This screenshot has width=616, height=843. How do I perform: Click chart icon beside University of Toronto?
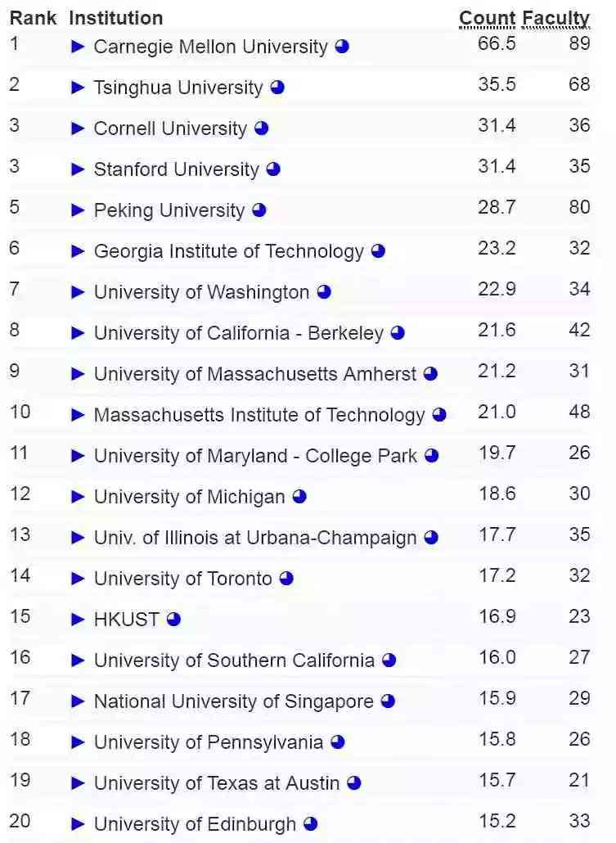286,579
